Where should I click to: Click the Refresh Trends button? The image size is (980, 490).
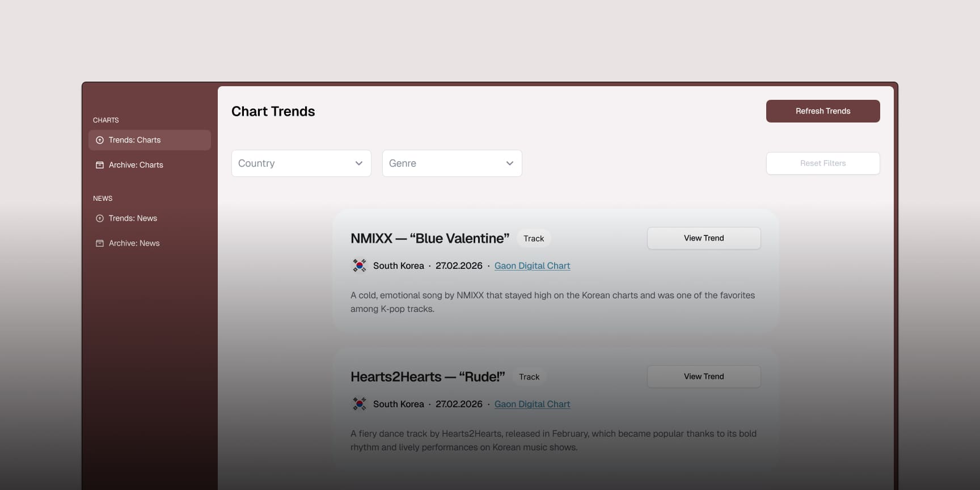click(x=823, y=111)
